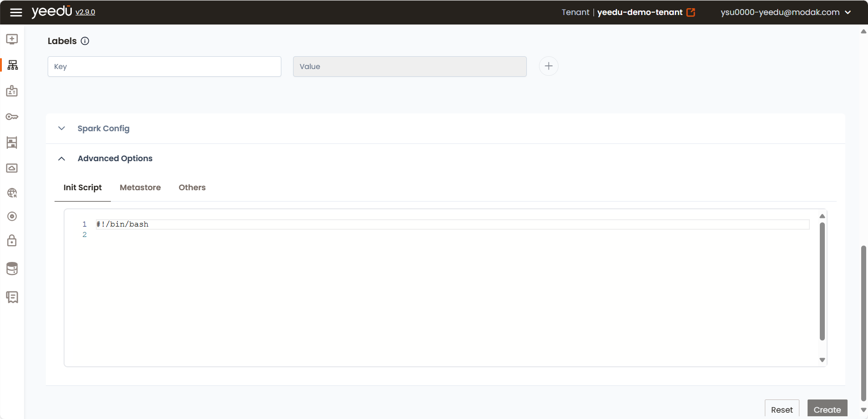
Task: Open the hamburger main menu
Action: 16,12
